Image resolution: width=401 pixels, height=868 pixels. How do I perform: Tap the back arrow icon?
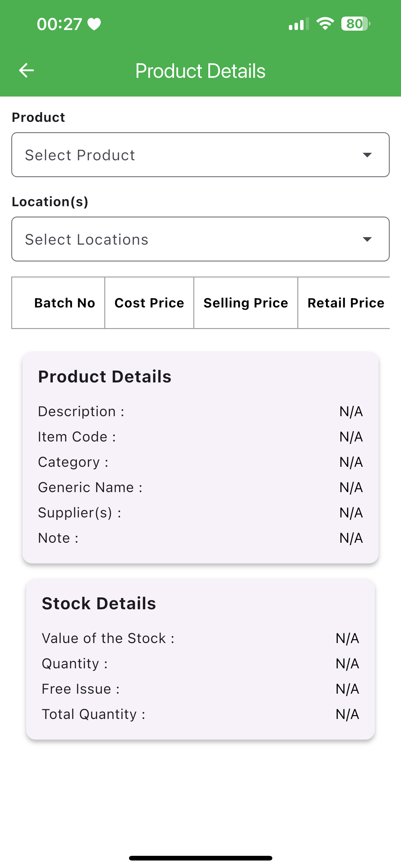click(26, 70)
